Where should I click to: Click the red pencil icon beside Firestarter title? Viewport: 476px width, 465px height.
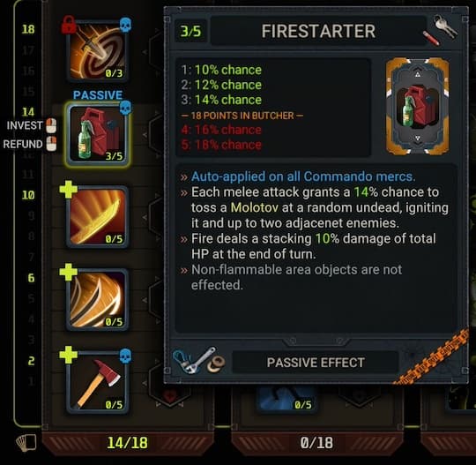coord(431,38)
